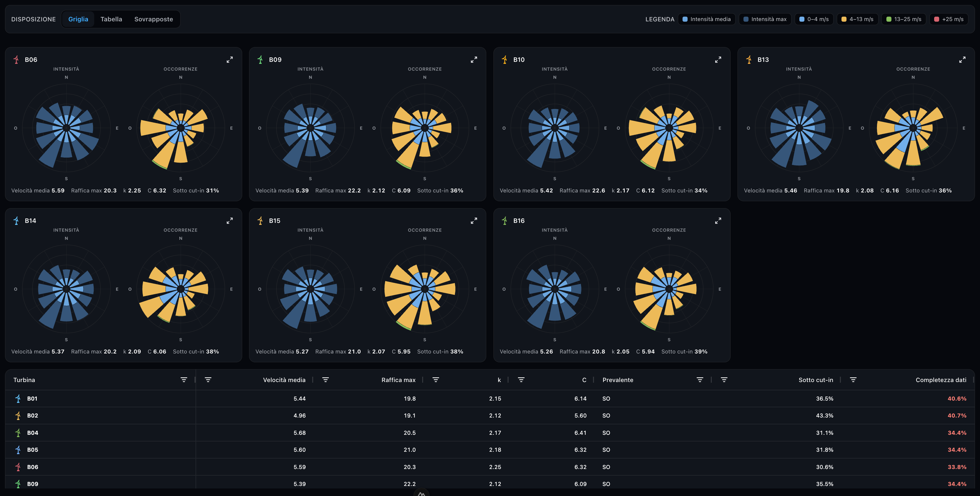The width and height of the screenshot is (980, 496).
Task: Click B04 mean speed value 5.68
Action: pos(299,433)
